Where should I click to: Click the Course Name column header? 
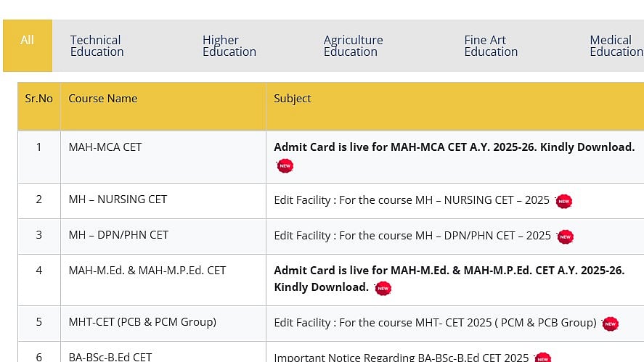pyautogui.click(x=103, y=99)
